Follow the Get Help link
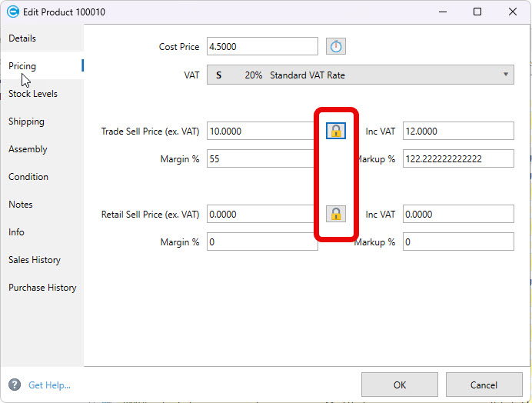 [49, 385]
